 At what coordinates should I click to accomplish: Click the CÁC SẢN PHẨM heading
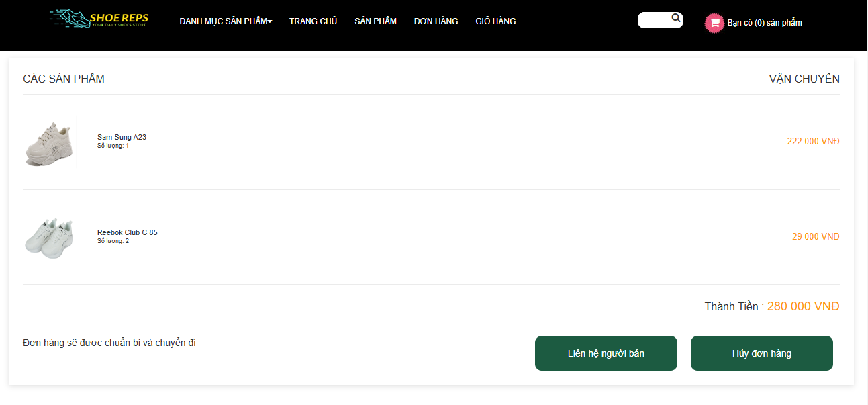pyautogui.click(x=64, y=79)
